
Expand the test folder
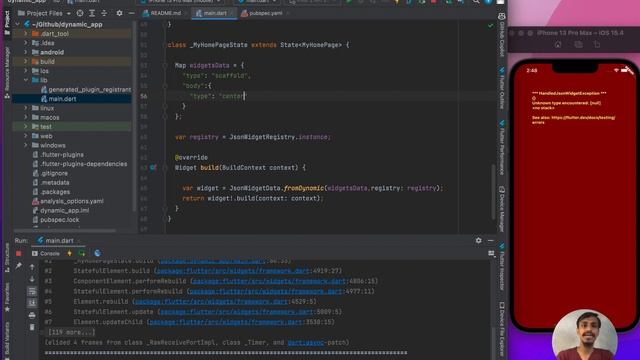[x=26, y=127]
